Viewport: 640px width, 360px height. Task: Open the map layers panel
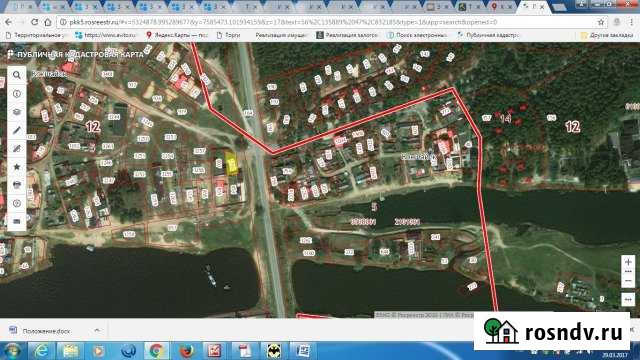(x=17, y=112)
